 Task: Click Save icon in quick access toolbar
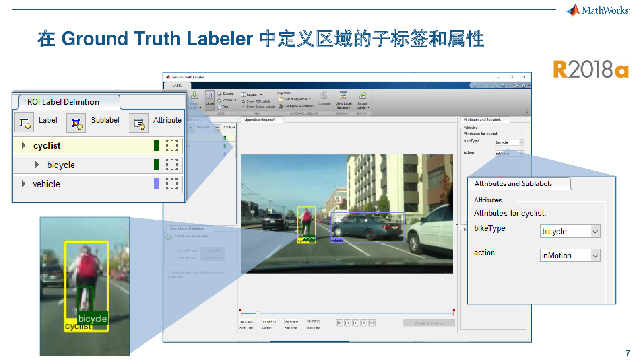[x=475, y=85]
